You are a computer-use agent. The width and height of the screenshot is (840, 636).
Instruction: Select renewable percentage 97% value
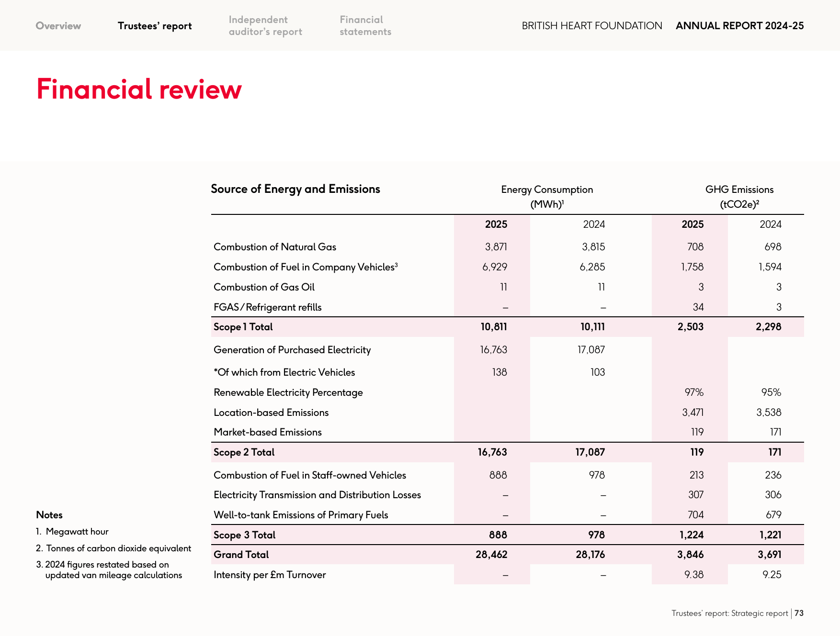coord(694,392)
